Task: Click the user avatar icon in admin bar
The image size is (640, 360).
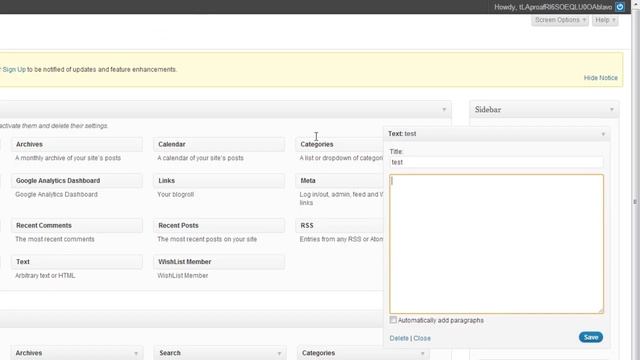Action: click(x=620, y=7)
